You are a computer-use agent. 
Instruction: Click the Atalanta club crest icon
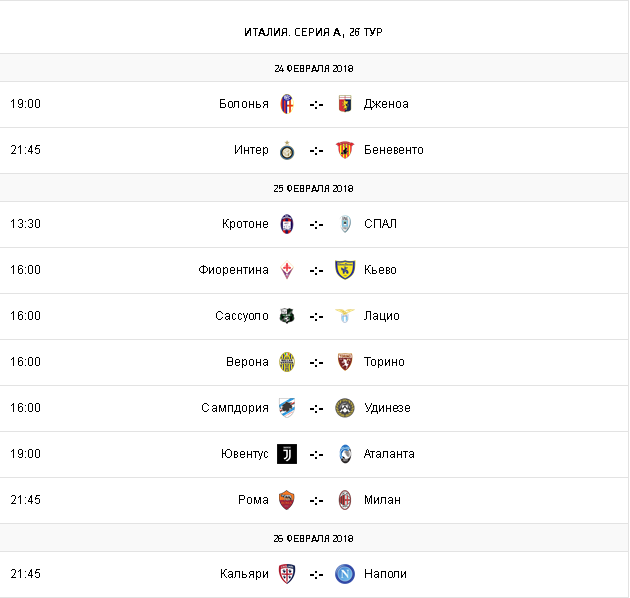345,454
